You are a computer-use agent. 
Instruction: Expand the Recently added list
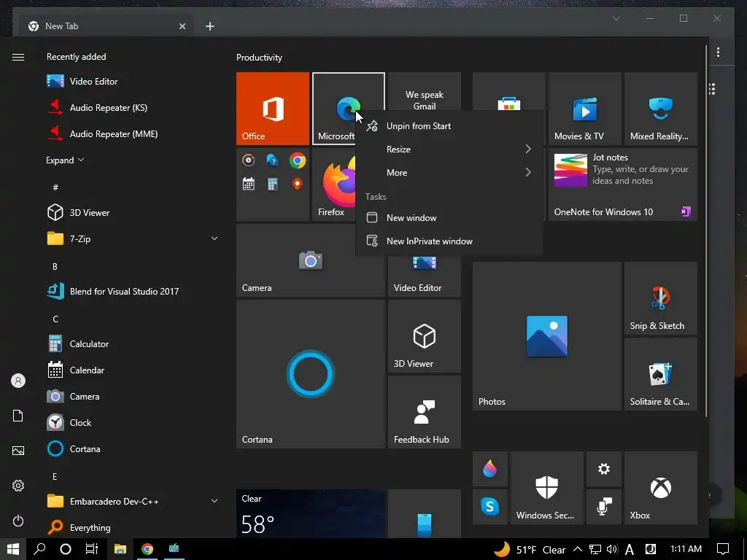(x=65, y=160)
